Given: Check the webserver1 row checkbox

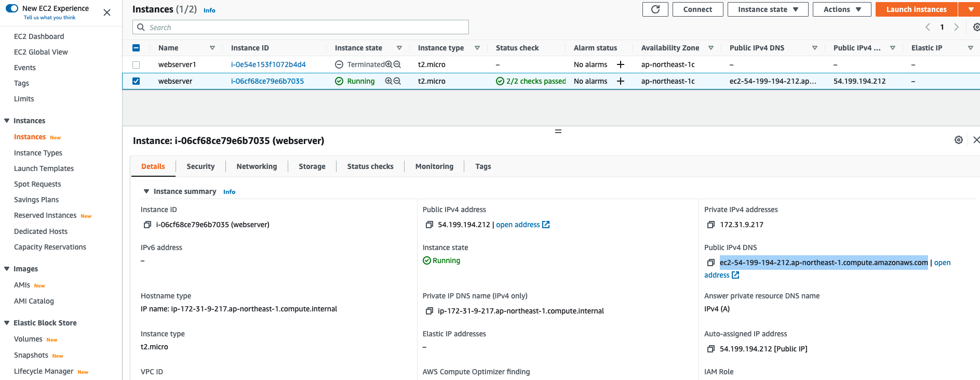Looking at the screenshot, I should click(136, 64).
